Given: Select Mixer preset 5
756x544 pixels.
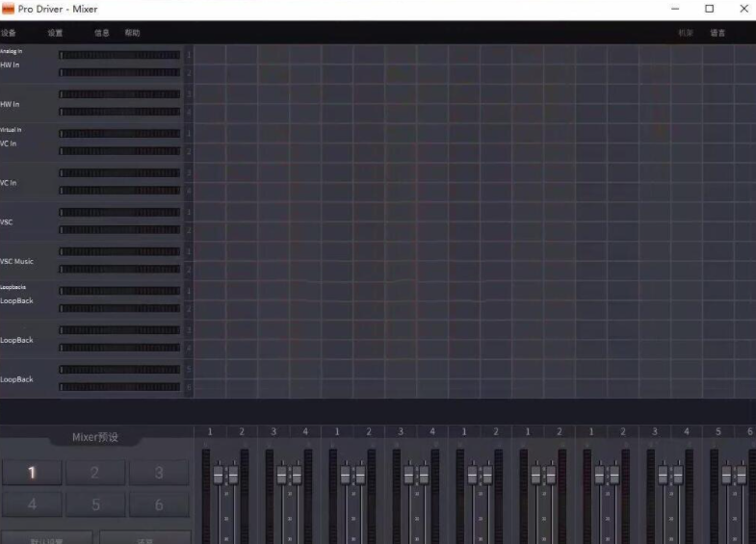Looking at the screenshot, I should tap(94, 505).
